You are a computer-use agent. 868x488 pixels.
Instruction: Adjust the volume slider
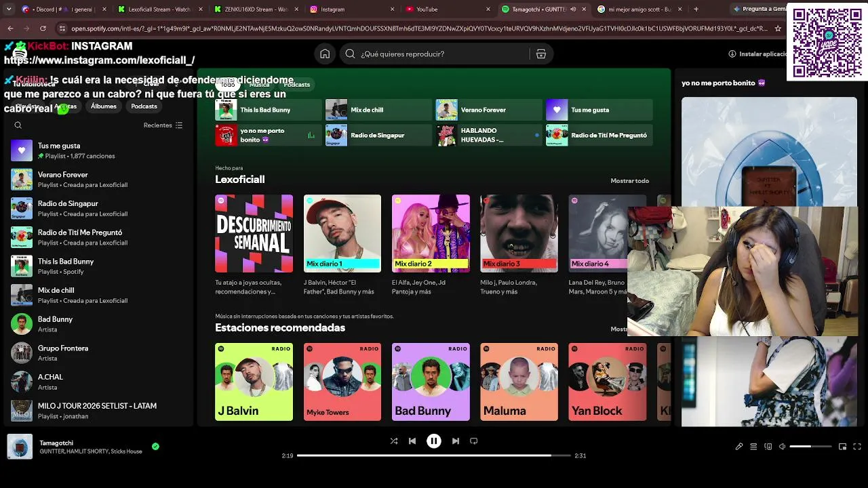click(810, 447)
